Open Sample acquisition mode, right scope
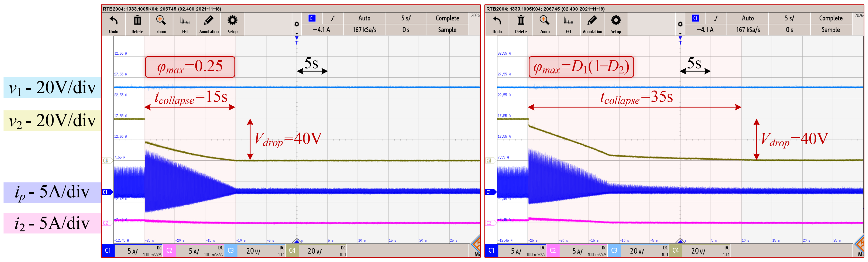This screenshot has height=262, width=868. (x=831, y=30)
